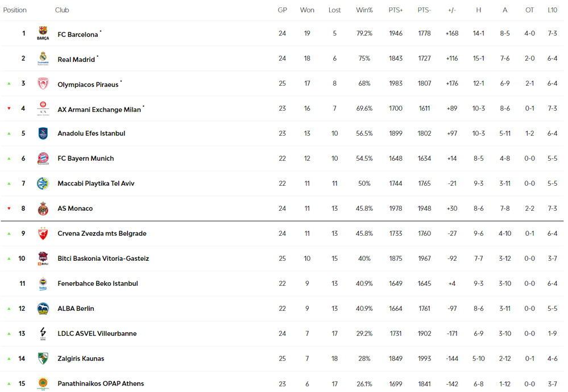Open the Fenerbahce Beko Istanbul team link

[98, 283]
